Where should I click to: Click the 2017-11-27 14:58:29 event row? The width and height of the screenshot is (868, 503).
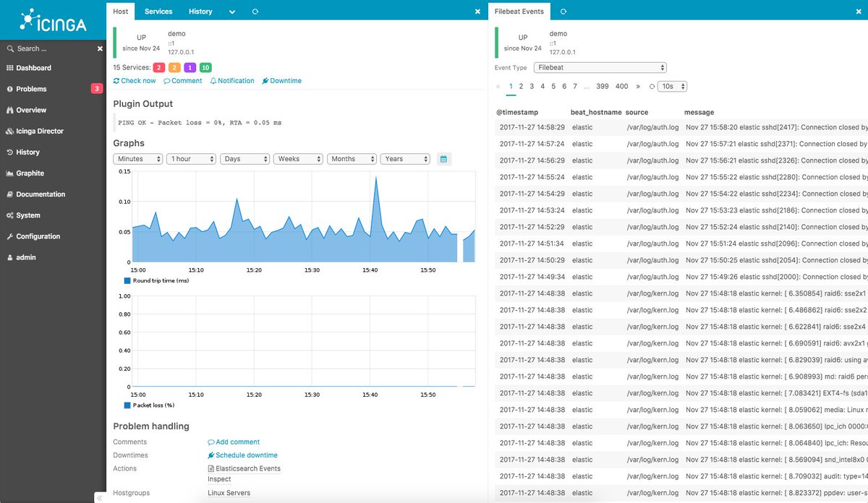682,127
